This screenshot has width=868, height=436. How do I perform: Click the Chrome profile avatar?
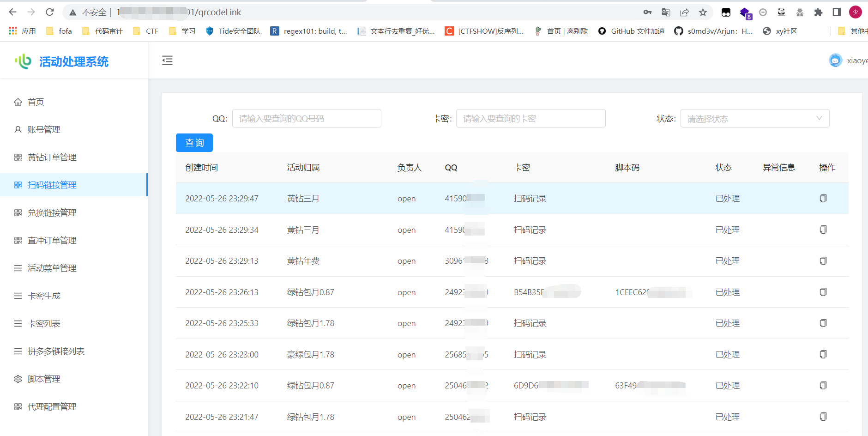point(855,12)
